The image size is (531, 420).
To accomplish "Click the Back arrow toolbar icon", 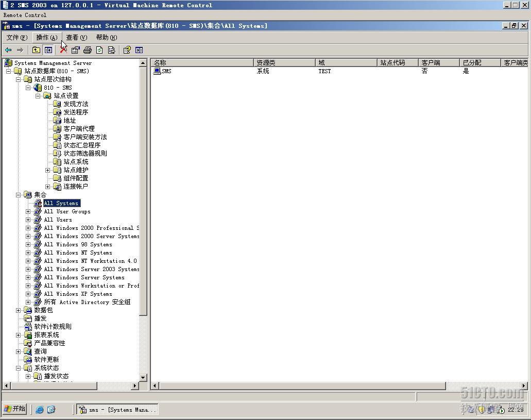I will tap(8, 50).
